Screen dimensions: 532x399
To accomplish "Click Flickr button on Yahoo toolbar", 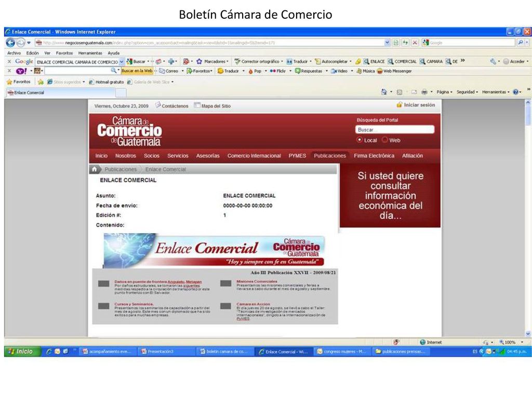I will pyautogui.click(x=278, y=71).
